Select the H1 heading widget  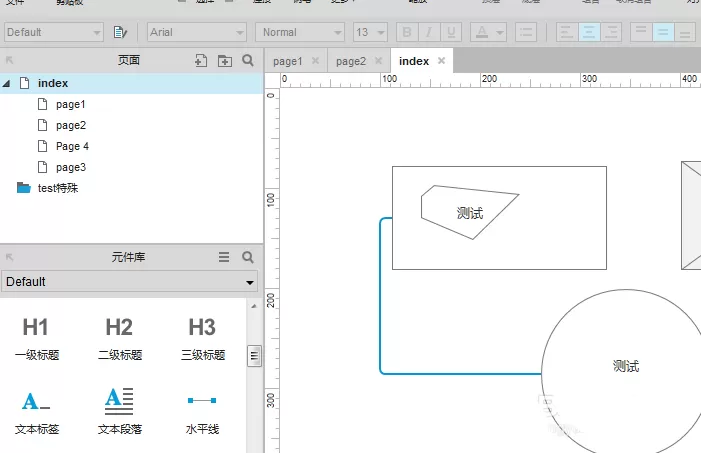click(x=36, y=338)
